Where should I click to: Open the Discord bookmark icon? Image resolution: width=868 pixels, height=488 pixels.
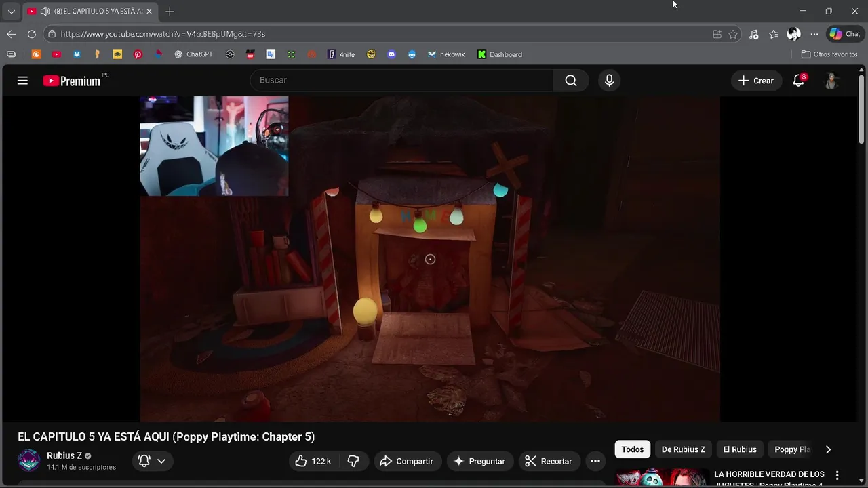pos(391,54)
